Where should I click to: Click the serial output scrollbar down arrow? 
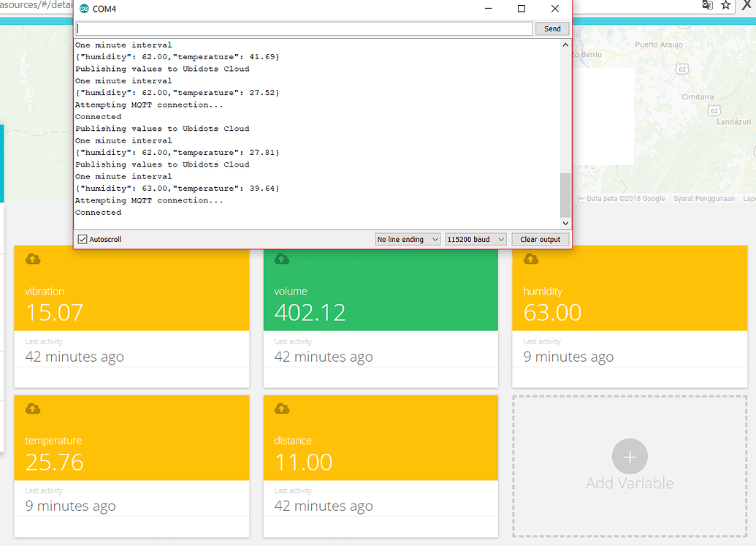point(565,224)
